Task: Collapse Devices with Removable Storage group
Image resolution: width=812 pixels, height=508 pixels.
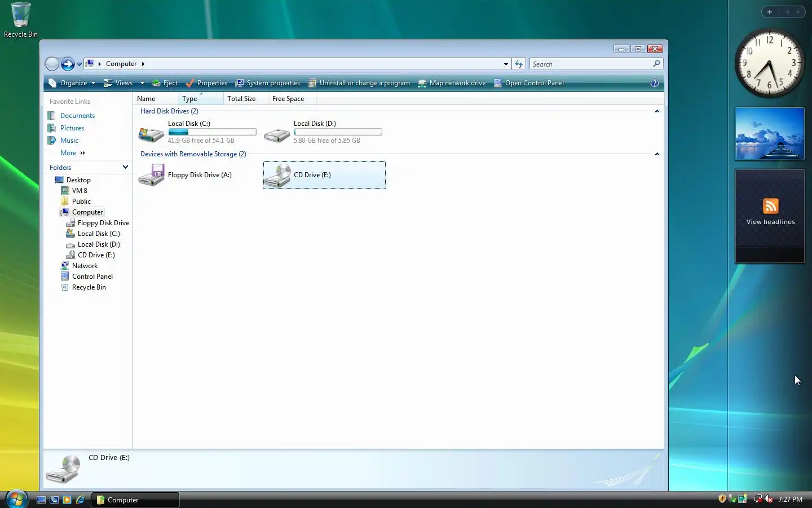Action: [x=657, y=154]
